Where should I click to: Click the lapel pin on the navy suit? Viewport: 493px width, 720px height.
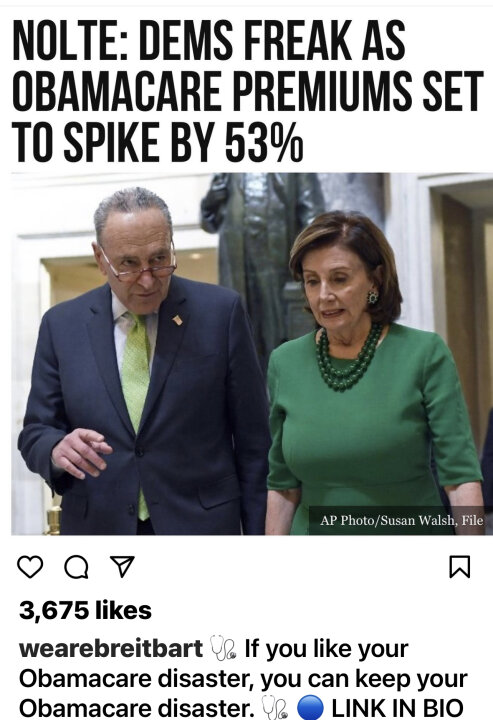tap(177, 320)
